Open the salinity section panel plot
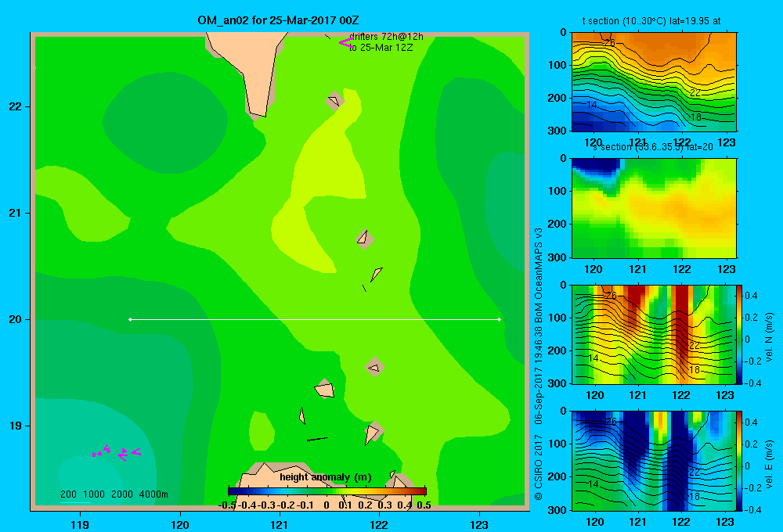Image resolution: width=783 pixels, height=532 pixels. [654, 208]
